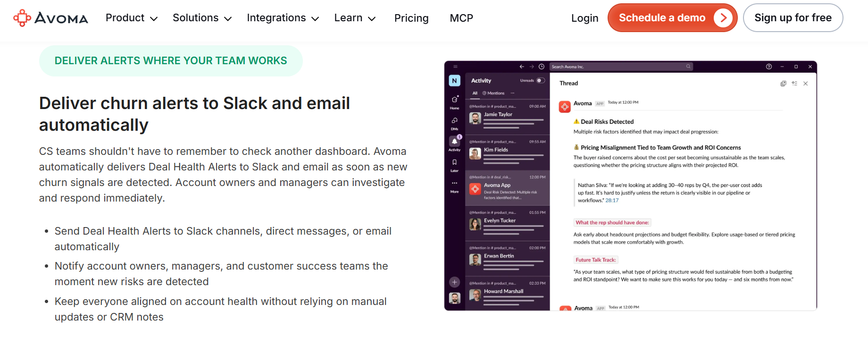The height and width of the screenshot is (338, 868).
Task: Open Jamie Taylor's mention
Action: pyautogui.click(x=508, y=117)
